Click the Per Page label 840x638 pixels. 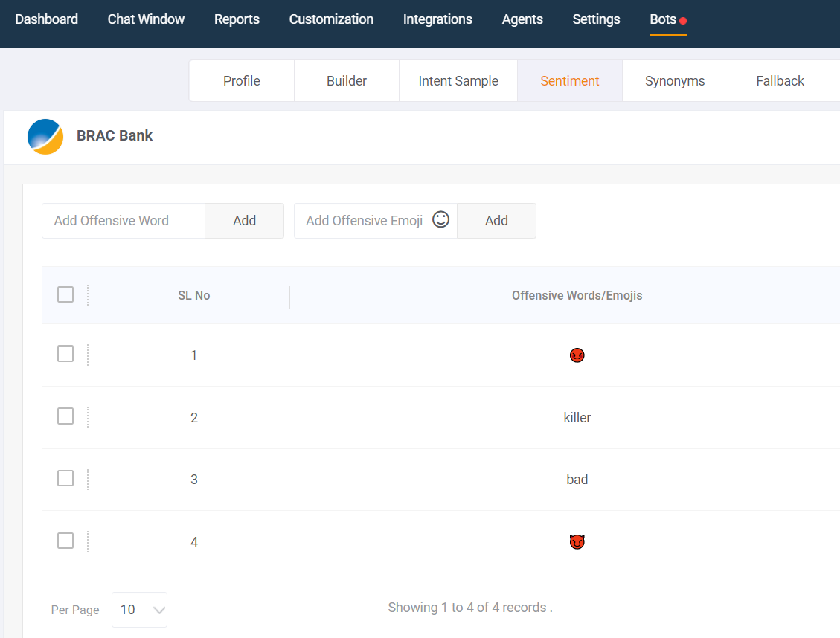(75, 610)
